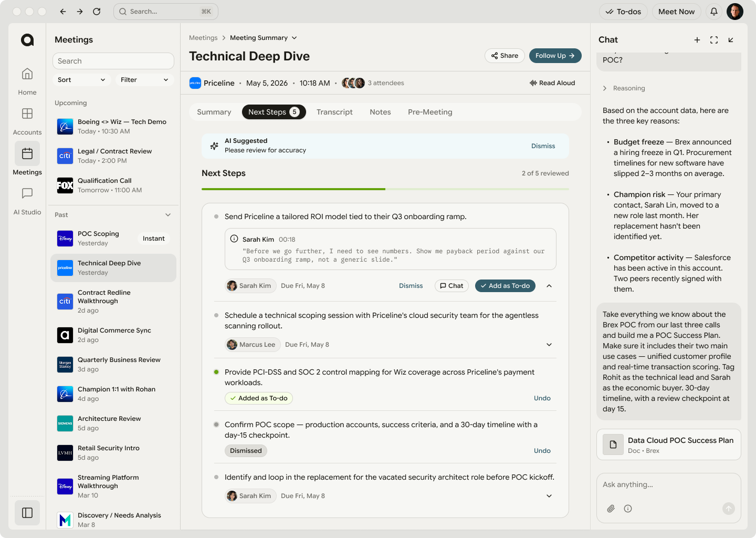Image resolution: width=756 pixels, height=538 pixels.
Task: Go forward with the forward arrow
Action: [x=80, y=12]
